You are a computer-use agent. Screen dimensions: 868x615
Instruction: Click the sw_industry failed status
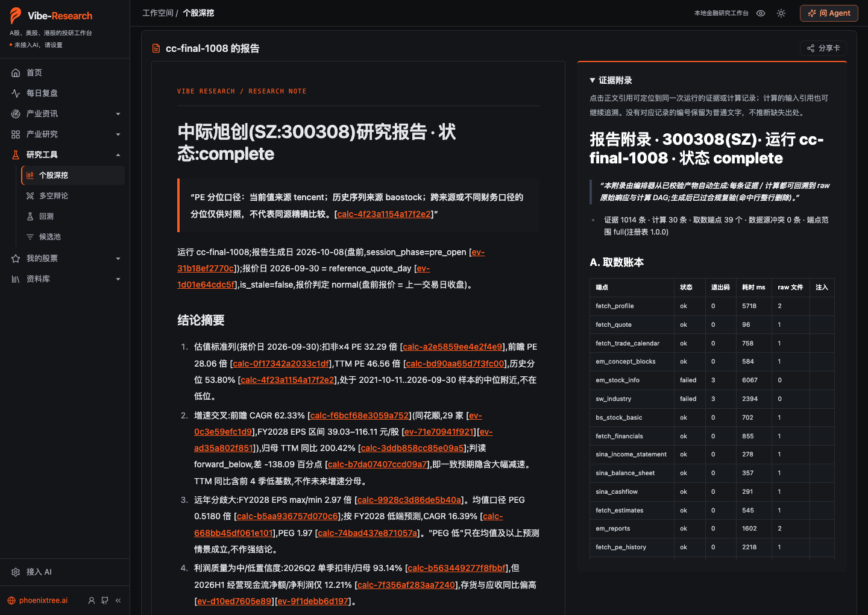tap(688, 399)
